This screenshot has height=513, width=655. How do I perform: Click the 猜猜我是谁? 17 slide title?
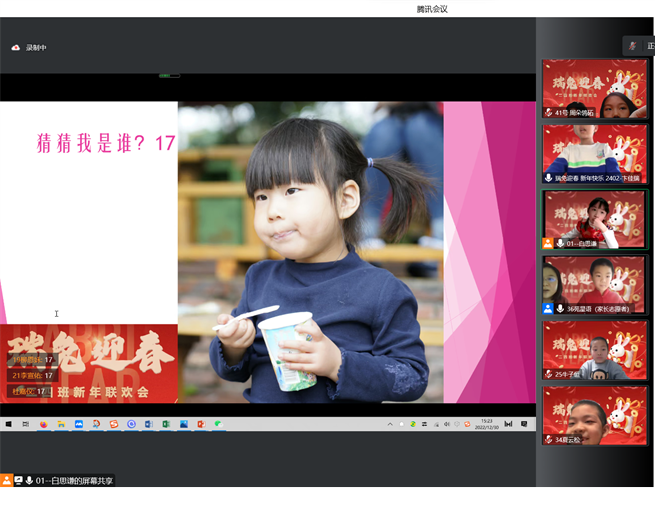tap(106, 143)
